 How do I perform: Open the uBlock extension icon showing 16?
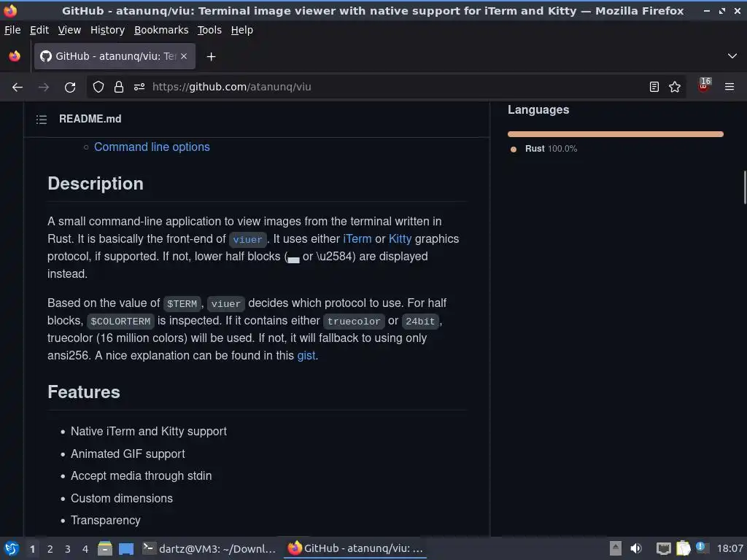pos(704,85)
